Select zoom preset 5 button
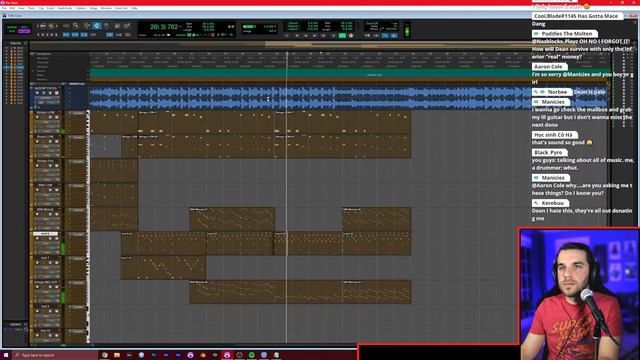Image resolution: width=640 pixels, height=360 pixels. click(56, 35)
